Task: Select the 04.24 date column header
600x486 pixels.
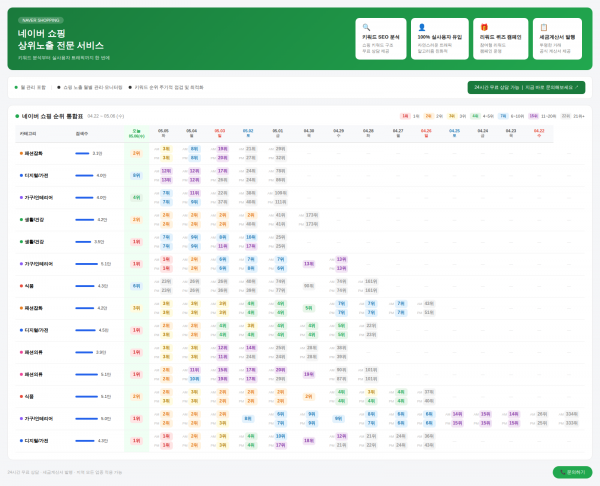Action: pyautogui.click(x=483, y=133)
